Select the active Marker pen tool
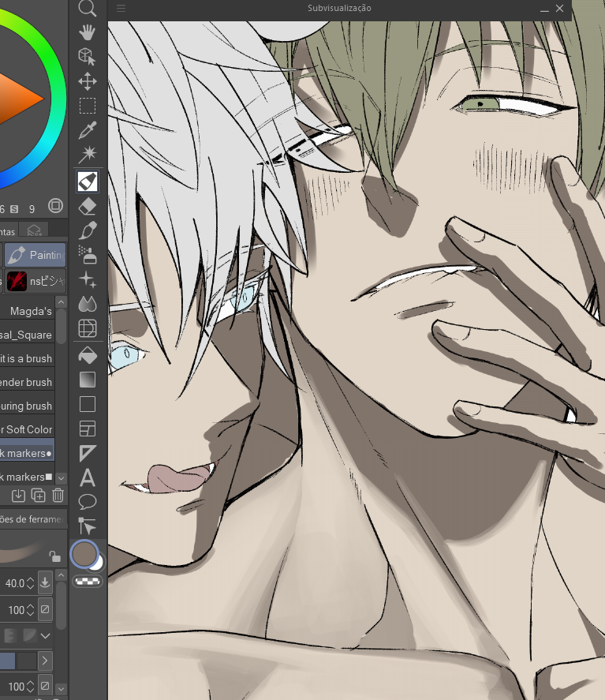The width and height of the screenshot is (605, 700). click(x=88, y=182)
